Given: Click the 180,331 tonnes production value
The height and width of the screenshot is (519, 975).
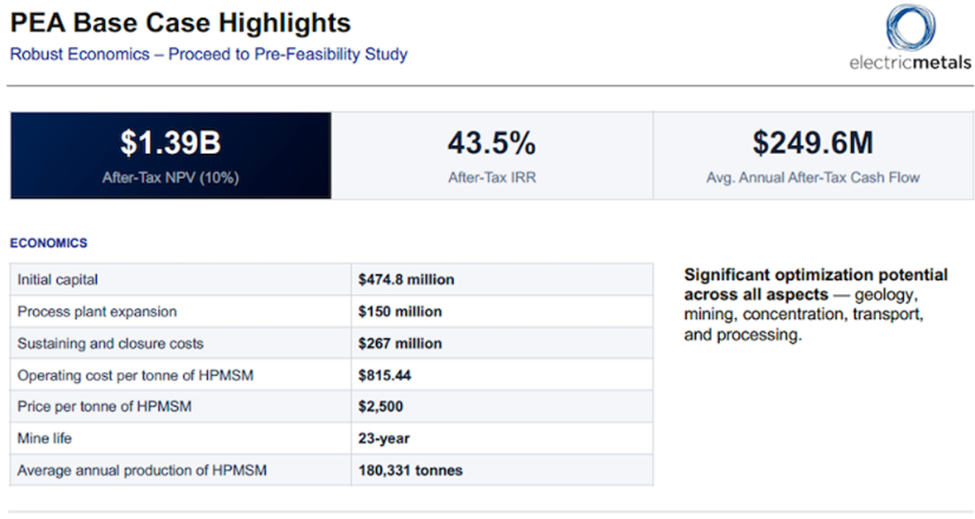Looking at the screenshot, I should point(410,470).
